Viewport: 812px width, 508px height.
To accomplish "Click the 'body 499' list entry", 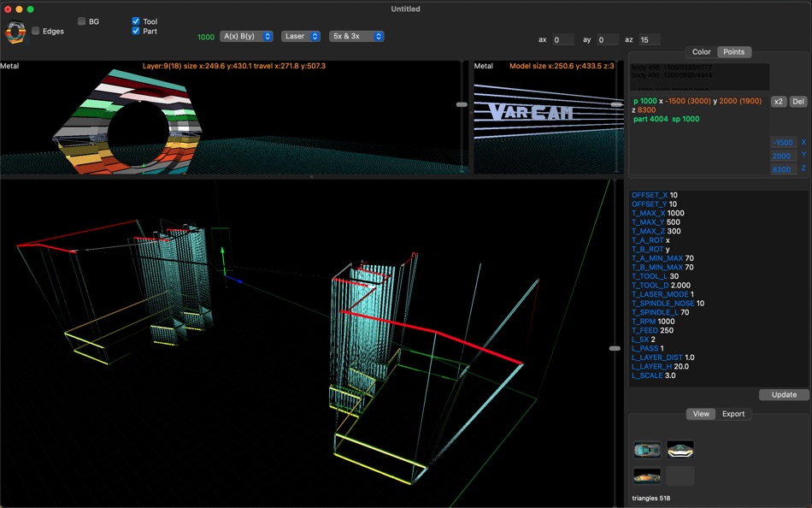I will point(671,75).
